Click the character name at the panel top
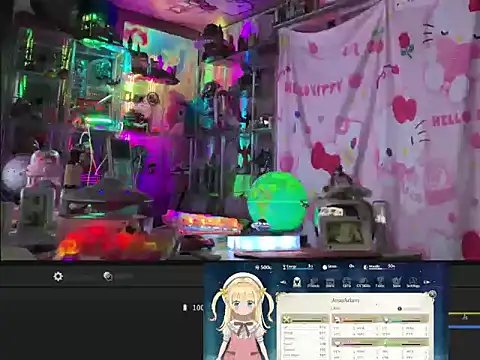 pos(345,300)
